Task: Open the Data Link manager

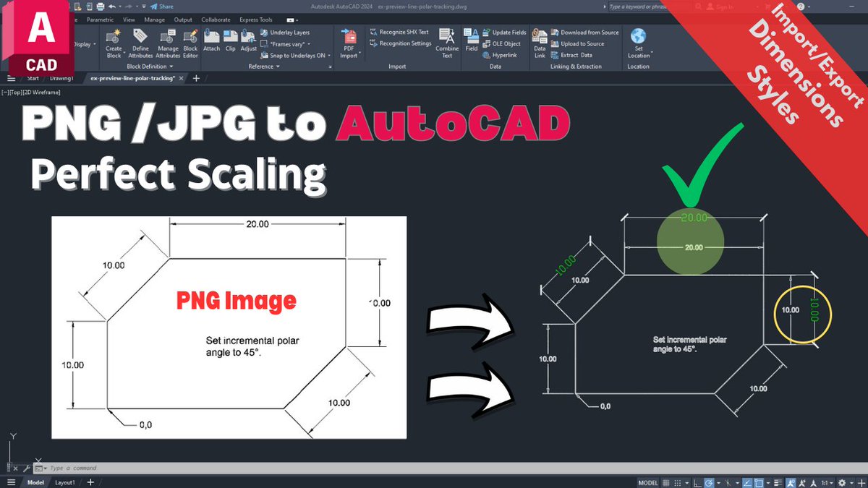Action: pyautogui.click(x=540, y=42)
